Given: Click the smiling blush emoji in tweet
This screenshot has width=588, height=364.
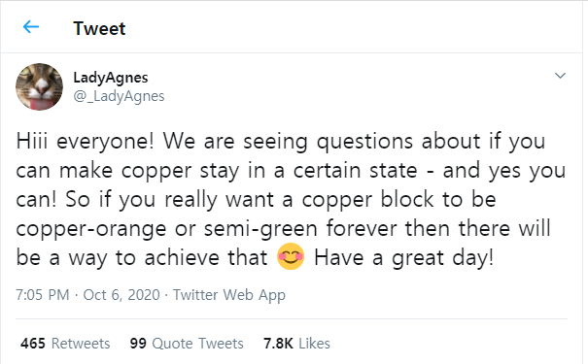Looking at the screenshot, I should point(291,257).
